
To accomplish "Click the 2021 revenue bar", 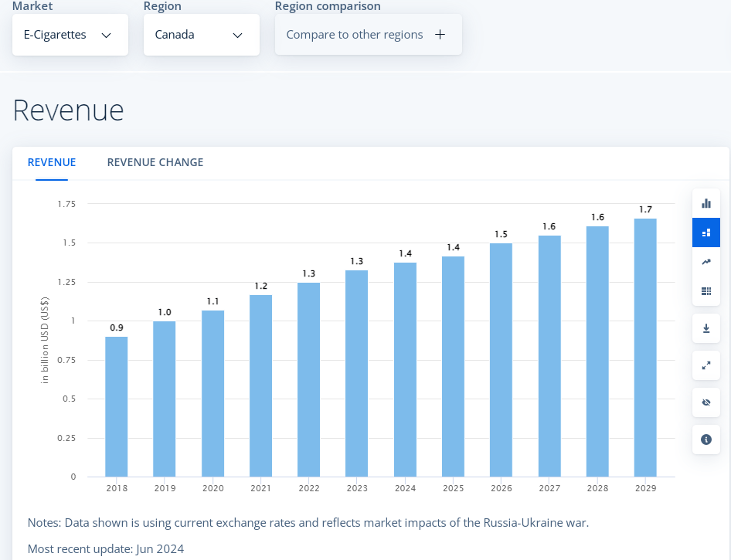I will 260,385.
